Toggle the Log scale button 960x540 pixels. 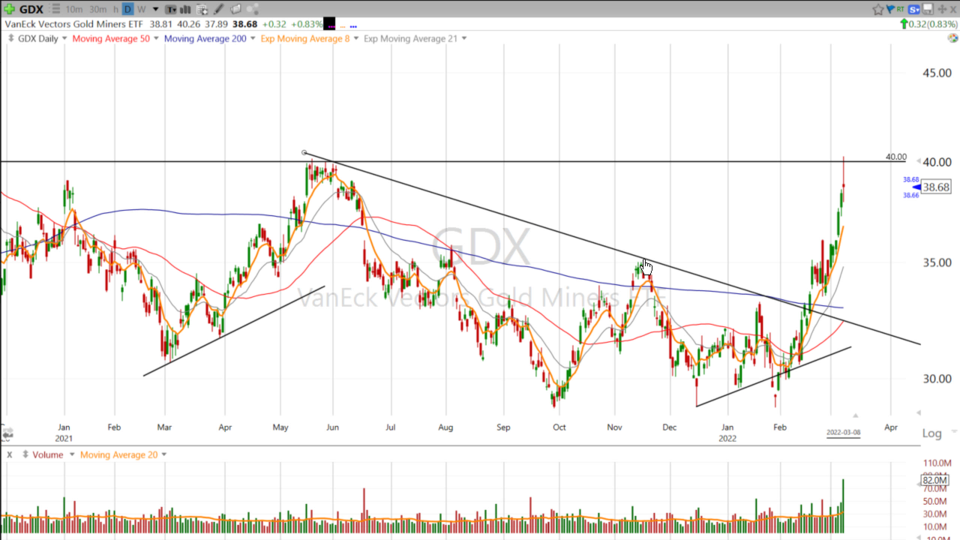pyautogui.click(x=932, y=433)
